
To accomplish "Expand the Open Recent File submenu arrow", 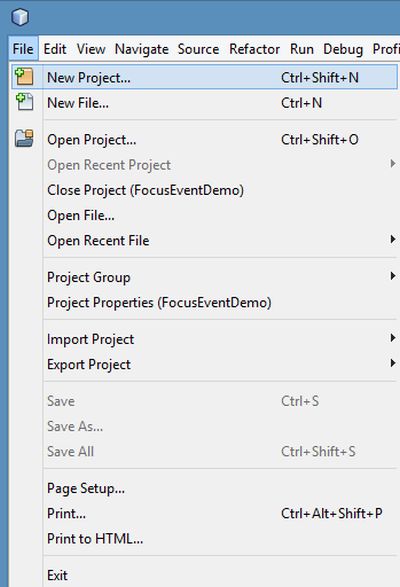I will 393,239.
